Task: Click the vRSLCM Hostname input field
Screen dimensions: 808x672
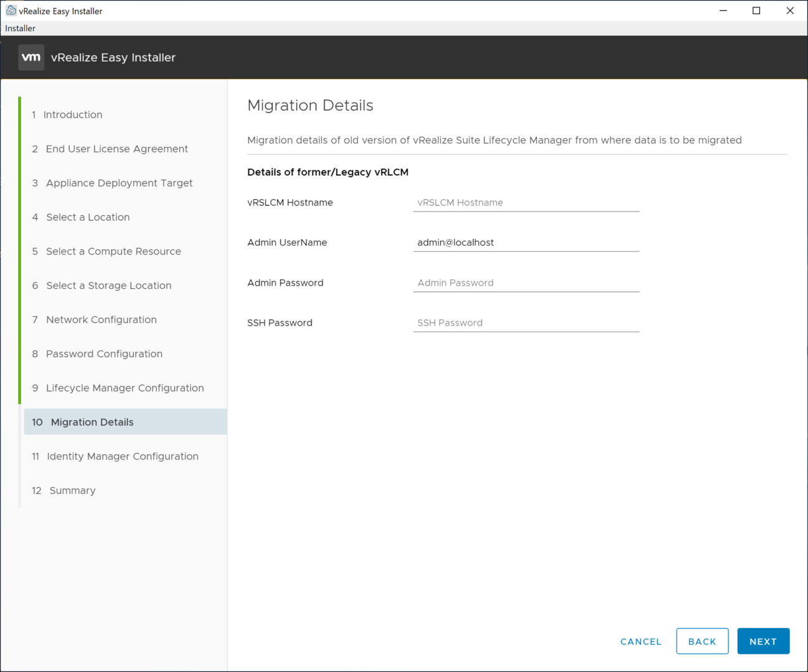Action: pyautogui.click(x=525, y=203)
